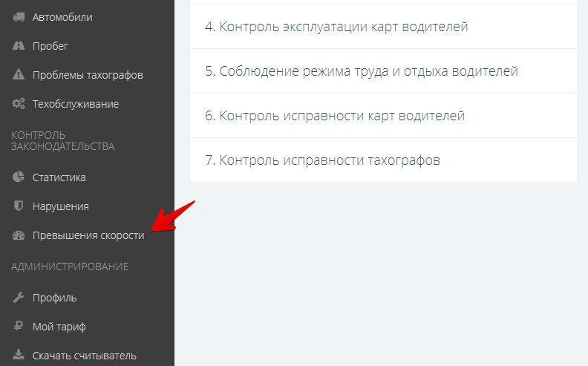The height and width of the screenshot is (366, 588).
Task: Click the shield icon beside Нарушения
Action: click(19, 206)
